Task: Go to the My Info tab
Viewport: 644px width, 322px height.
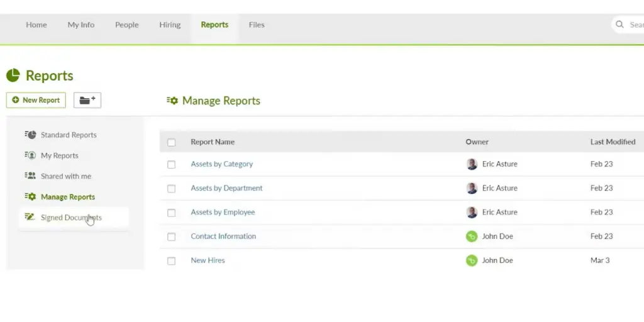Action: [81, 25]
